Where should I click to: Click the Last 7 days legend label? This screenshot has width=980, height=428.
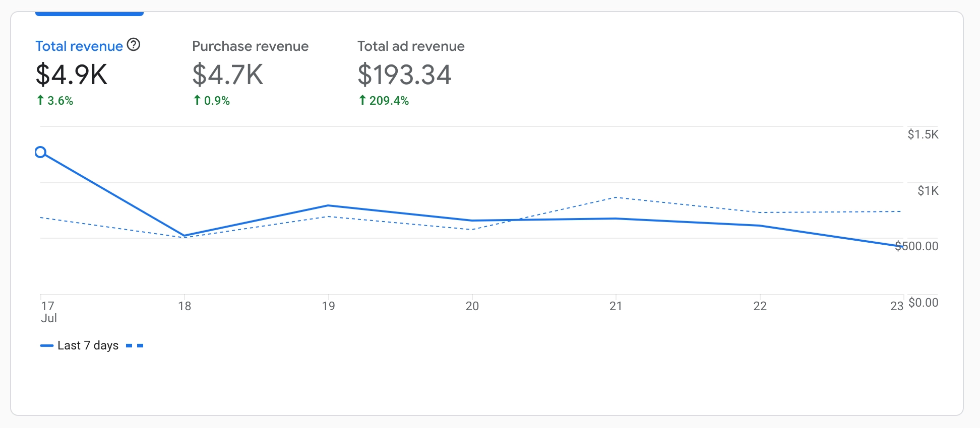click(88, 345)
